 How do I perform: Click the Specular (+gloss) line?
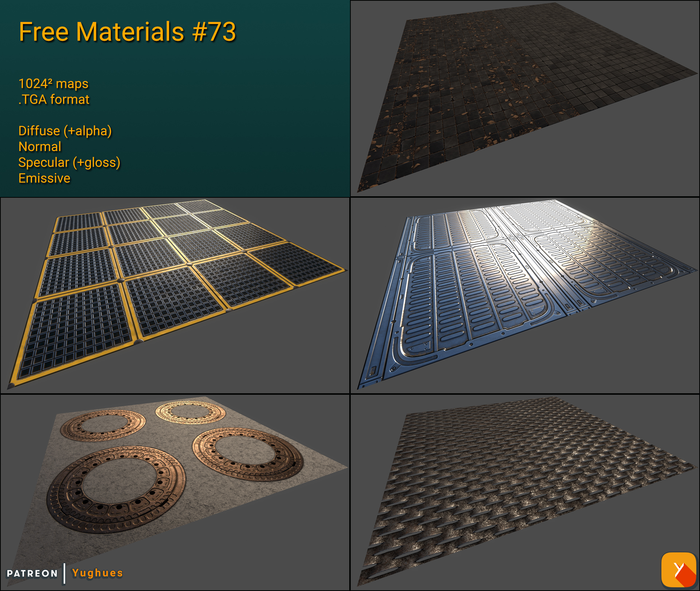click(x=69, y=163)
